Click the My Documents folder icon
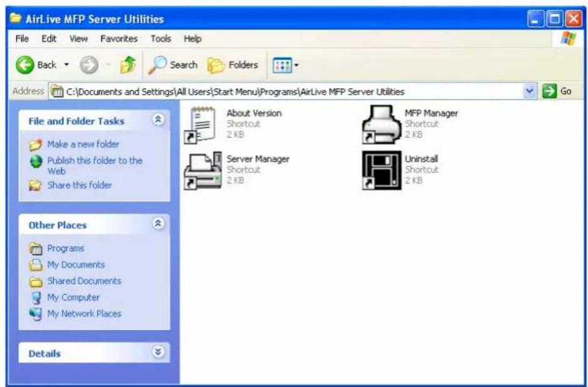 [36, 265]
